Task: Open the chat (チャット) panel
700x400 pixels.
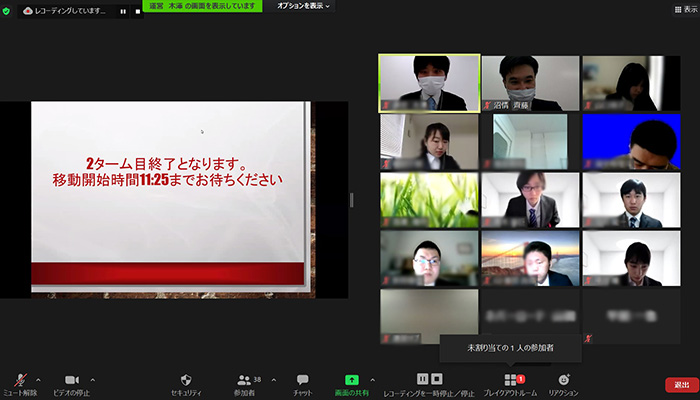Action: point(302,381)
